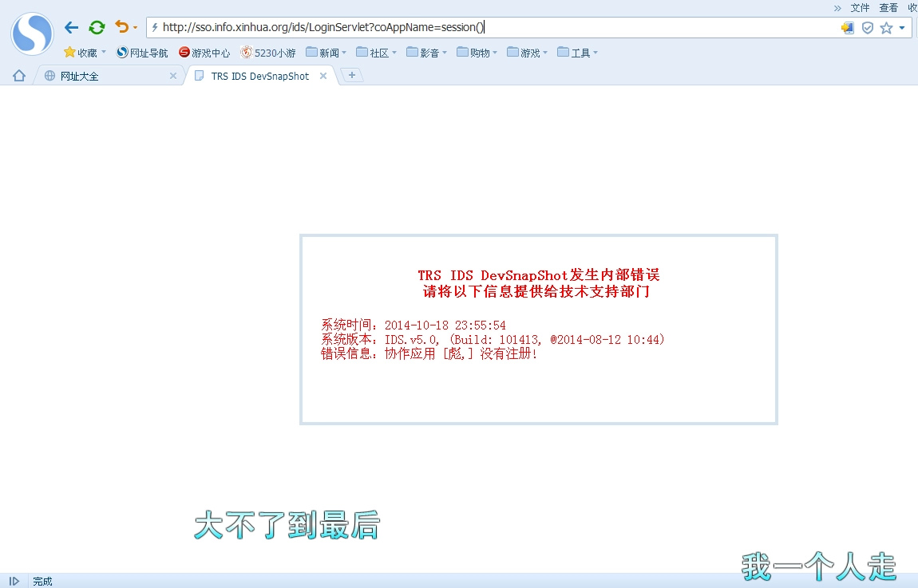Open the 新闻 bookmark folder

tap(326, 53)
